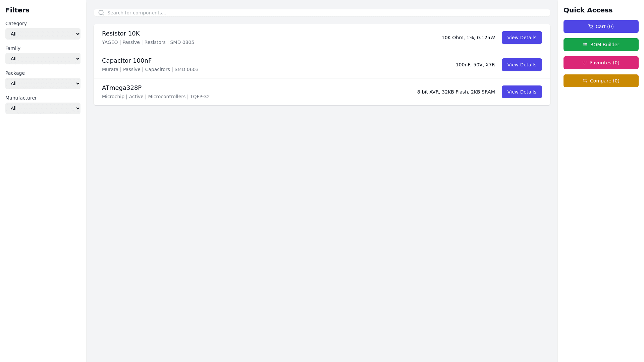Image resolution: width=644 pixels, height=362 pixels.
Task: View details for Capacitor 100nF
Action: pos(522,65)
